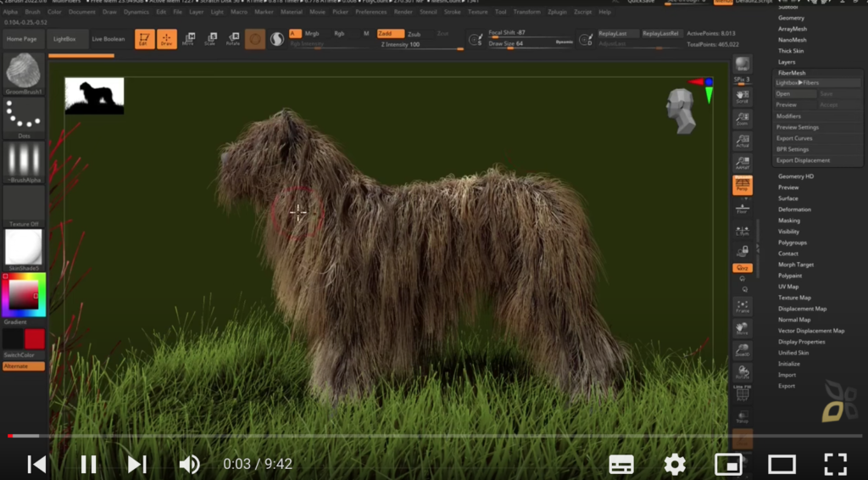Expand the Deformation subpalette
Image resolution: width=868 pixels, height=480 pixels.
tap(794, 209)
